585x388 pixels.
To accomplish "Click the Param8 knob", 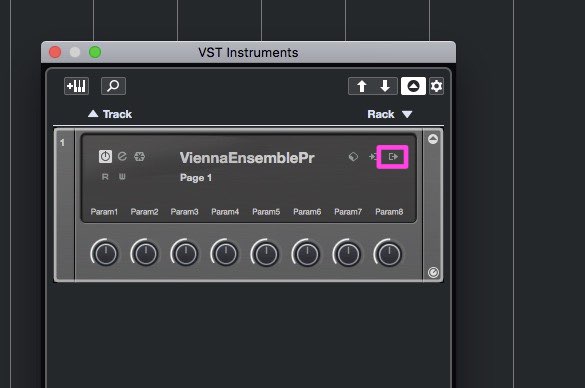I will coord(389,254).
